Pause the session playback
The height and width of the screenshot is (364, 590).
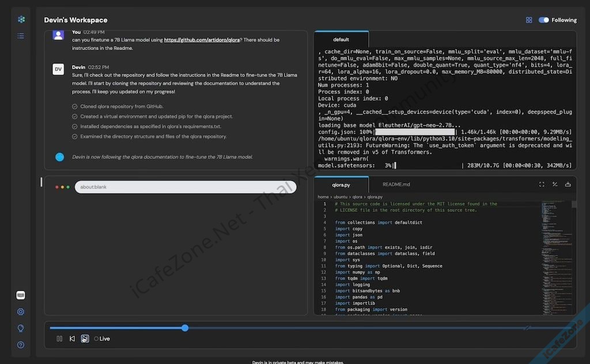pyautogui.click(x=59, y=339)
